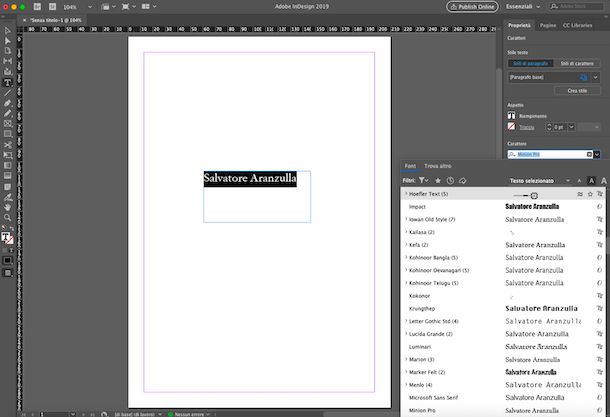Expand the Kohinoor Bangla font family

tap(406, 258)
